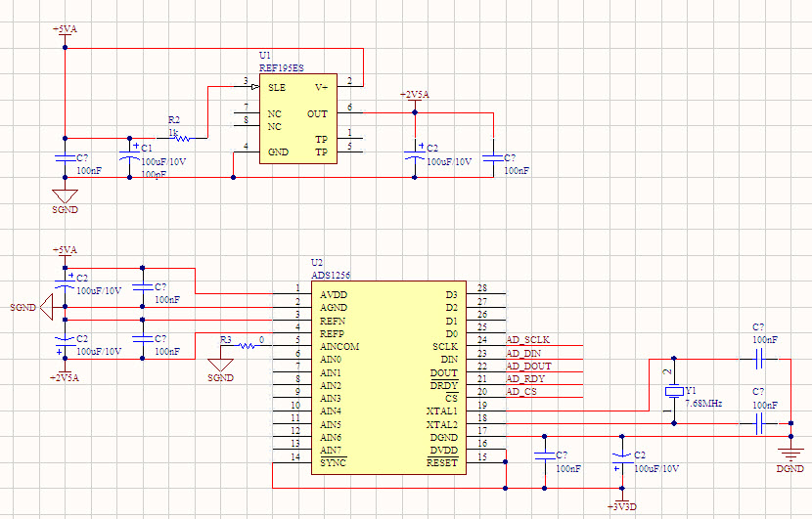Click the REFN pin label
812x519 pixels.
(x=333, y=321)
